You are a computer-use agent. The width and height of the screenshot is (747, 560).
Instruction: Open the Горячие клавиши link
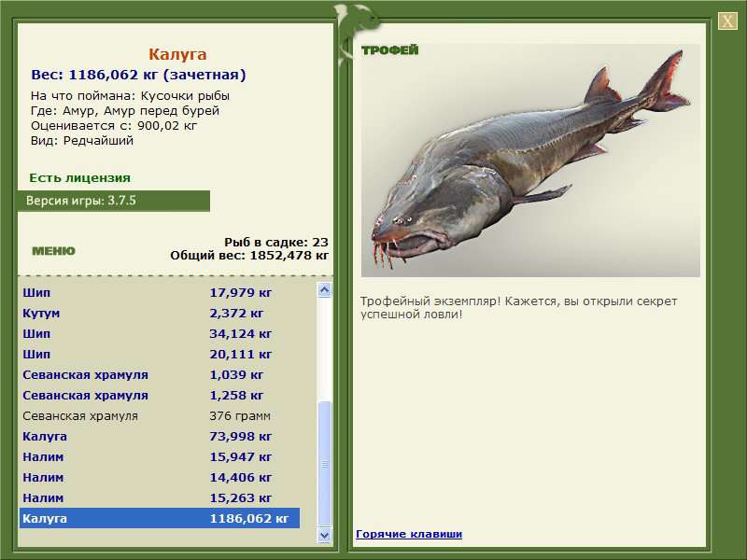(x=409, y=534)
